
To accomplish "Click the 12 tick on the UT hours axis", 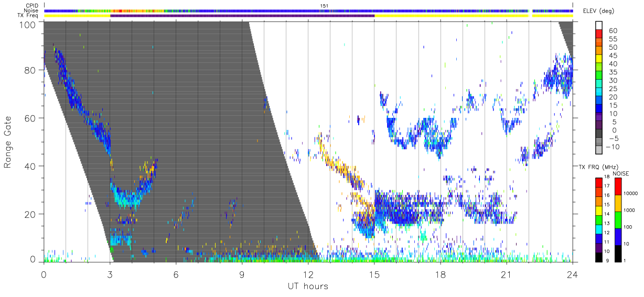I will tap(308, 274).
